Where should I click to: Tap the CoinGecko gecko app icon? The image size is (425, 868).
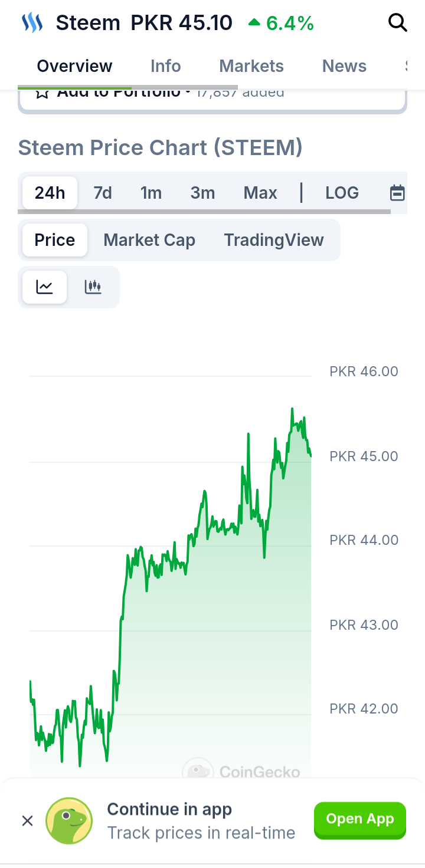point(69,820)
